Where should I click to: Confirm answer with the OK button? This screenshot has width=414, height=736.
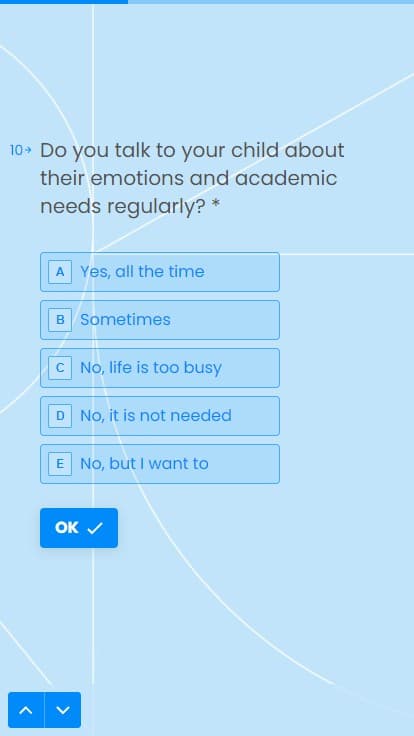[x=79, y=528]
